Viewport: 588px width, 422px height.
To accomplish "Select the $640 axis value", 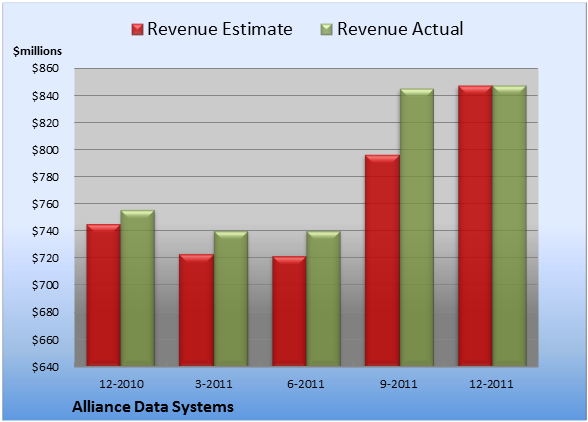I will (45, 367).
